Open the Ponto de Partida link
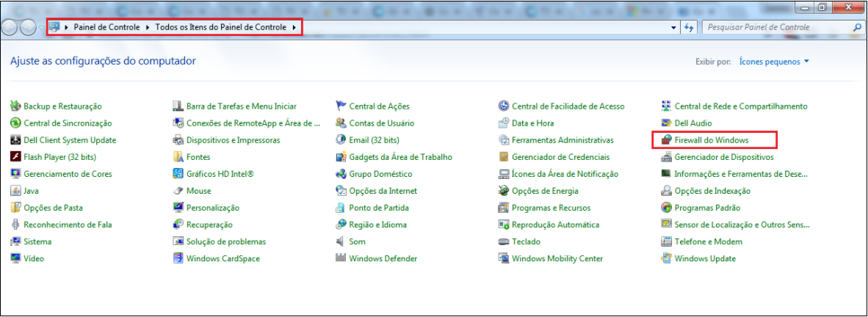 click(x=379, y=208)
